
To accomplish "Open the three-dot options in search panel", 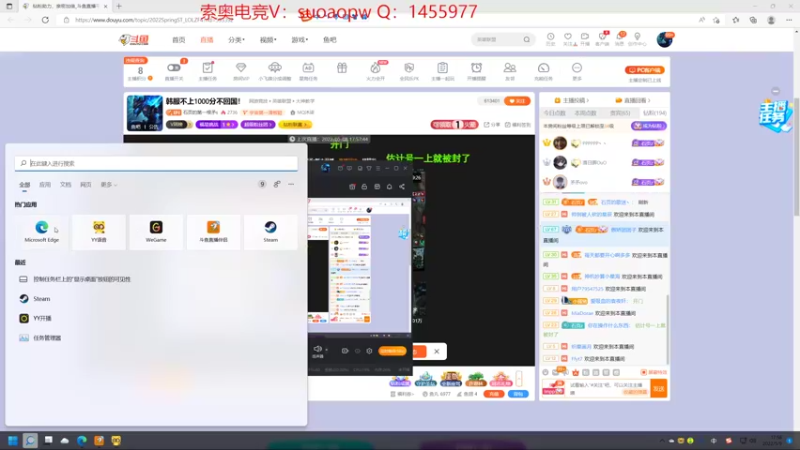I will pyautogui.click(x=291, y=184).
